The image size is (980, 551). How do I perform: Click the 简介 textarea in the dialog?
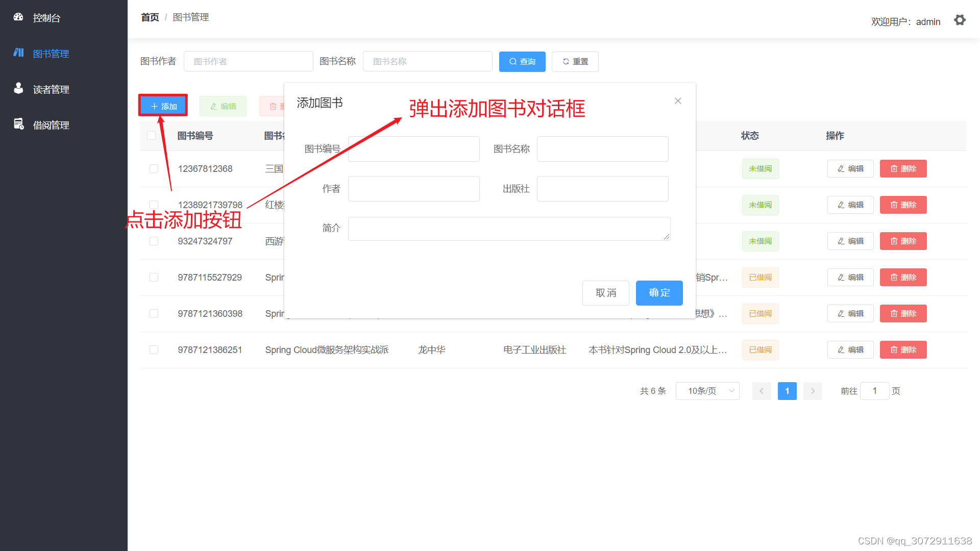[x=509, y=229]
